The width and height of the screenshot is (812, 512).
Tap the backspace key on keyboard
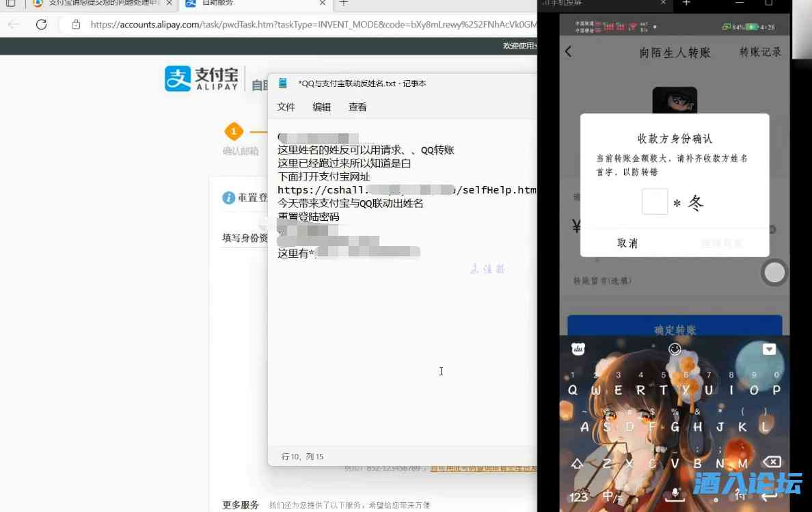pyautogui.click(x=772, y=462)
